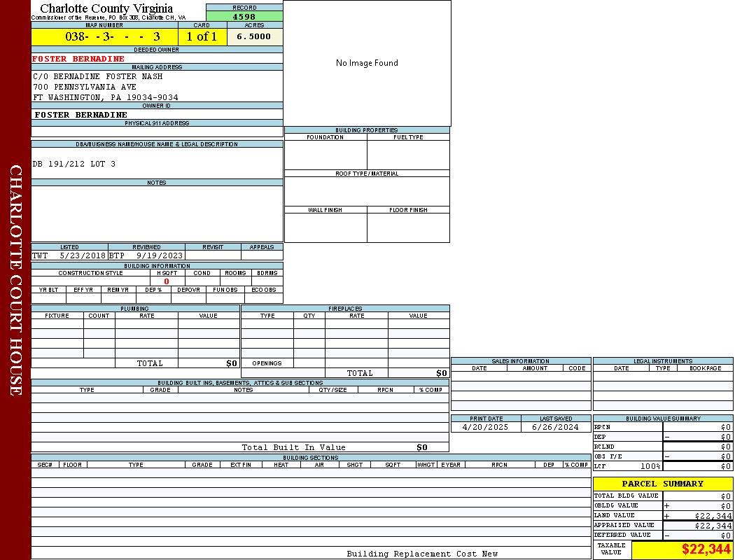Click the green record number 4598
Screen dimensions: 735x560
coord(244,17)
